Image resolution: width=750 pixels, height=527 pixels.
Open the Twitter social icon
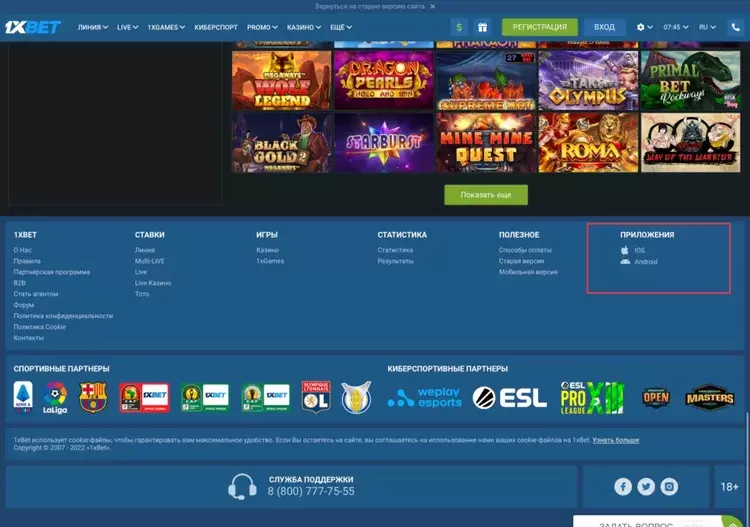(x=646, y=487)
